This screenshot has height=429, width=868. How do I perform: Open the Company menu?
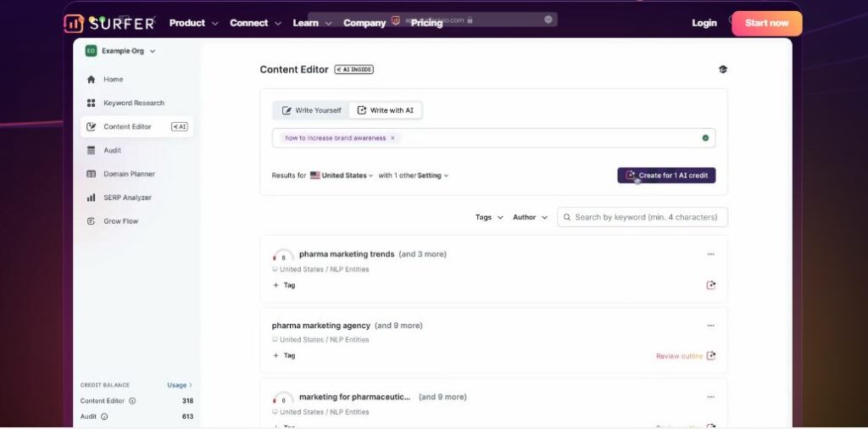coord(364,23)
